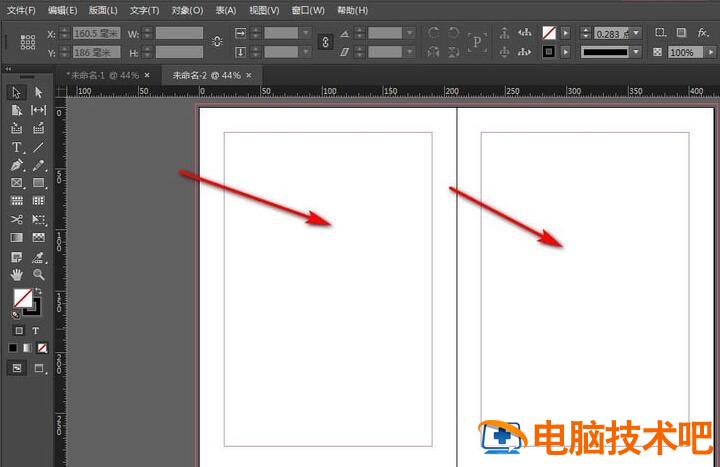Open the stroke weight 0.283 dropdown
This screenshot has width=720, height=467.
tap(636, 33)
